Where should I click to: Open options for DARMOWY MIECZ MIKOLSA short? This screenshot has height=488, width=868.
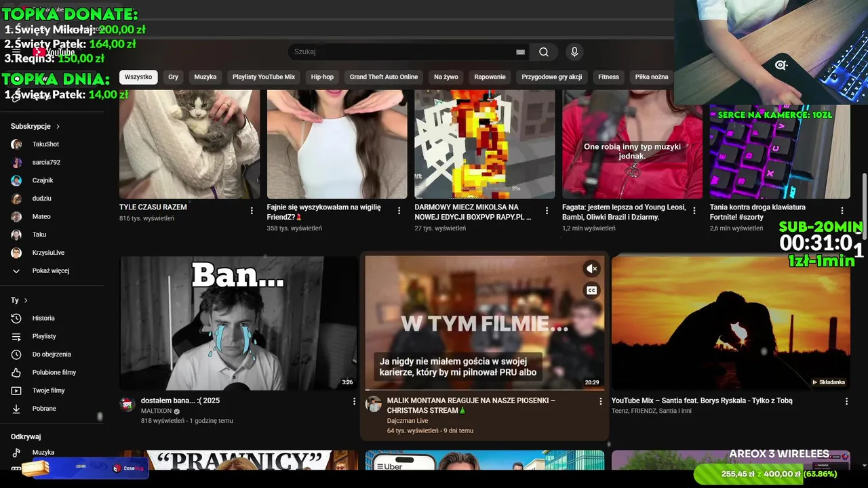547,211
